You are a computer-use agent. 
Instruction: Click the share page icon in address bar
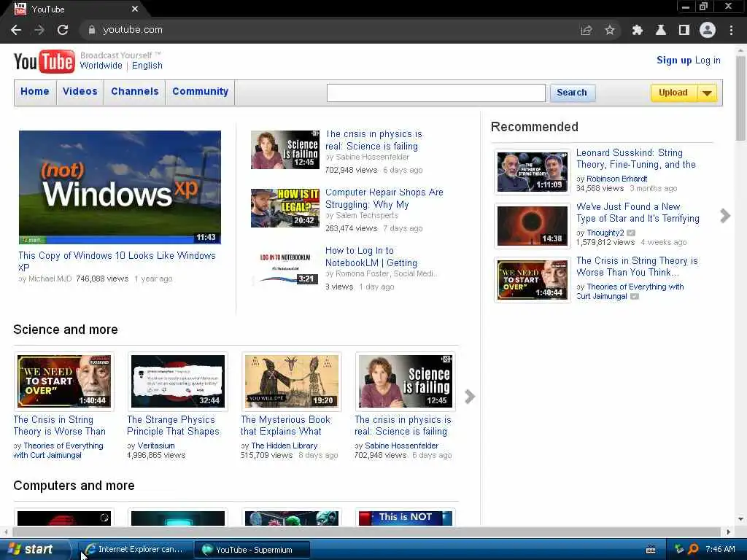coord(587,30)
